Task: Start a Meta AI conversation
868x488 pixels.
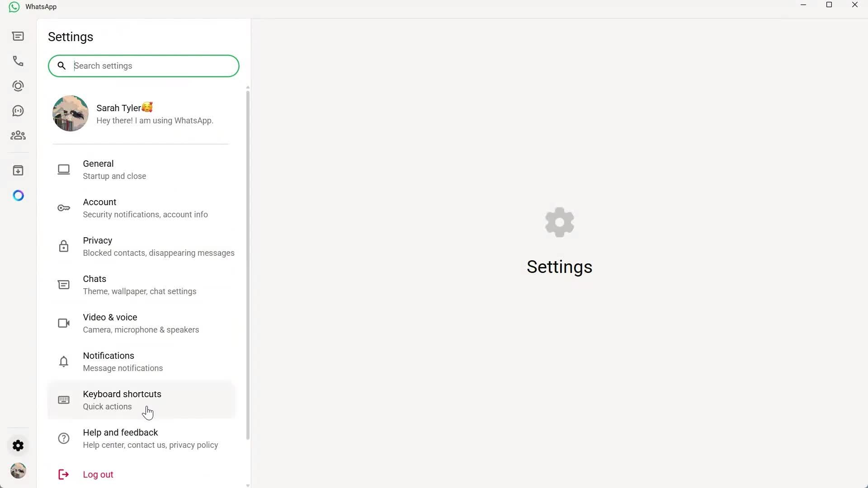Action: coord(18,195)
